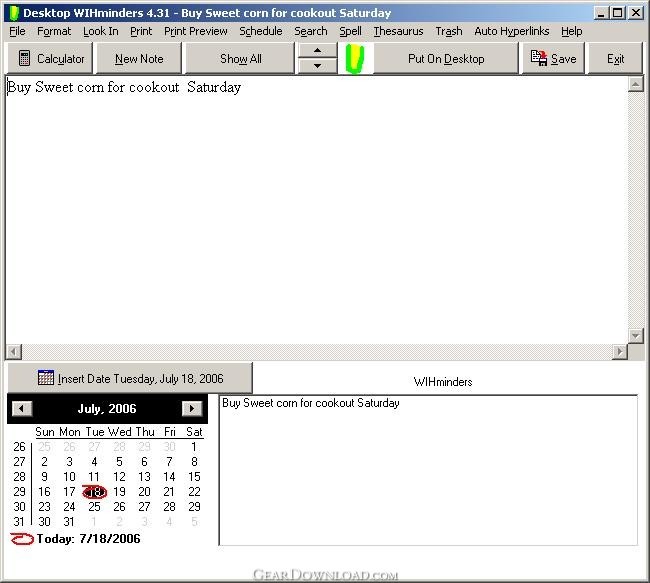Viewport: 650px width, 583px height.
Task: Minimize the WIHminders window
Action: pos(601,13)
